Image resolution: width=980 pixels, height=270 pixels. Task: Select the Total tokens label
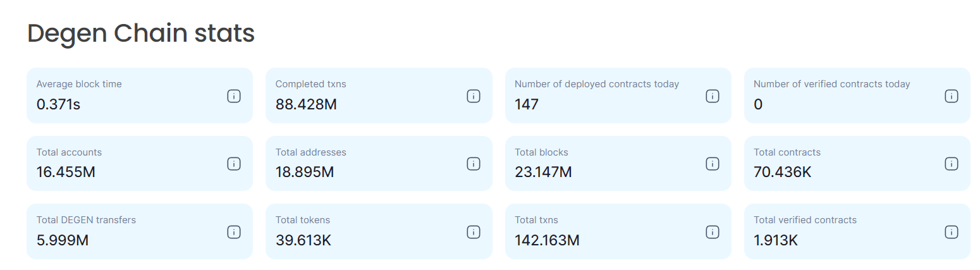pos(303,220)
